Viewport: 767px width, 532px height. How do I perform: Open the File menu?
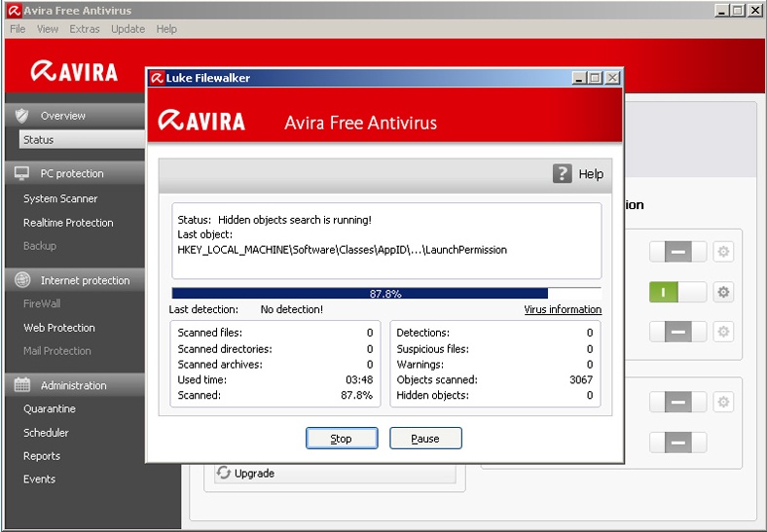[18, 29]
